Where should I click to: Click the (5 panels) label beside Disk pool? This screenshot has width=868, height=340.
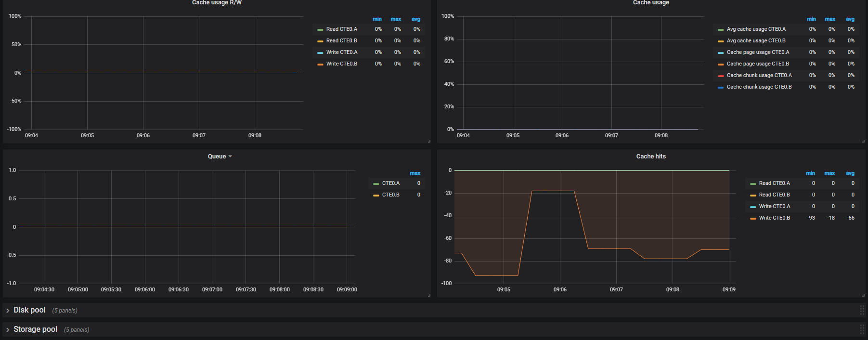pos(65,311)
